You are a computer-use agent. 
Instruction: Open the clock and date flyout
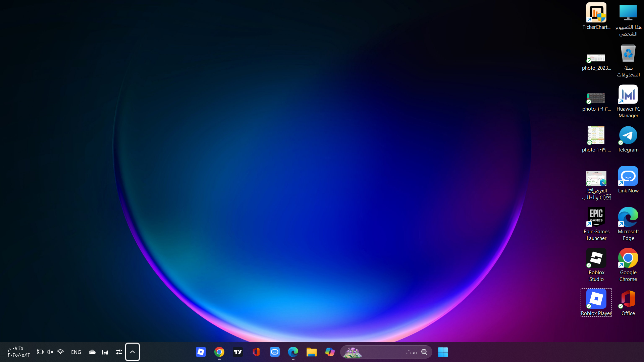[x=18, y=352]
